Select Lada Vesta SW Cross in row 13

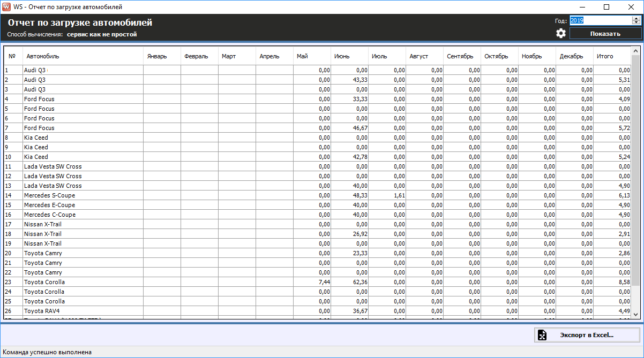click(x=83, y=186)
